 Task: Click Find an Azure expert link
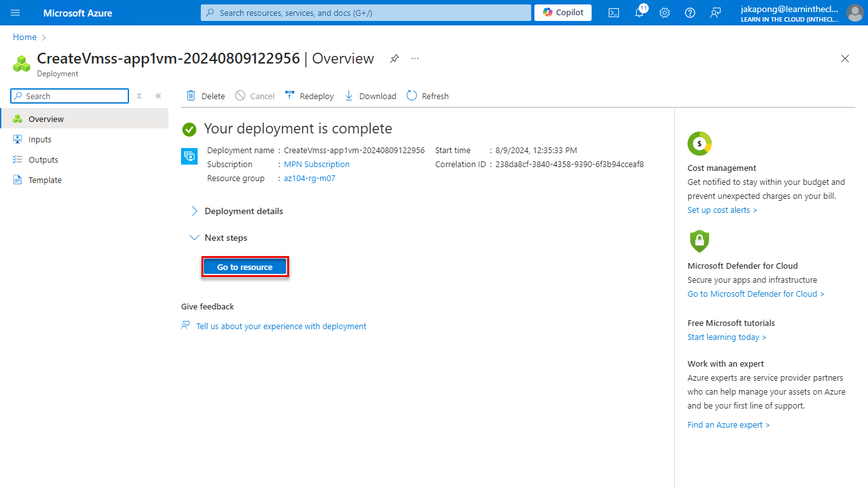click(728, 425)
